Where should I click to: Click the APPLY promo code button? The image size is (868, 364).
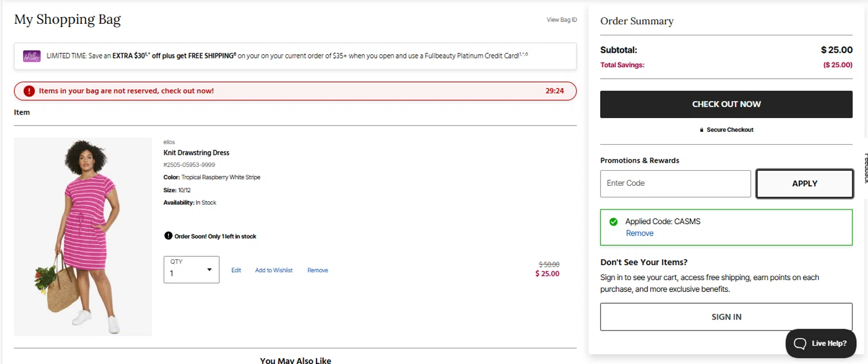pyautogui.click(x=804, y=183)
